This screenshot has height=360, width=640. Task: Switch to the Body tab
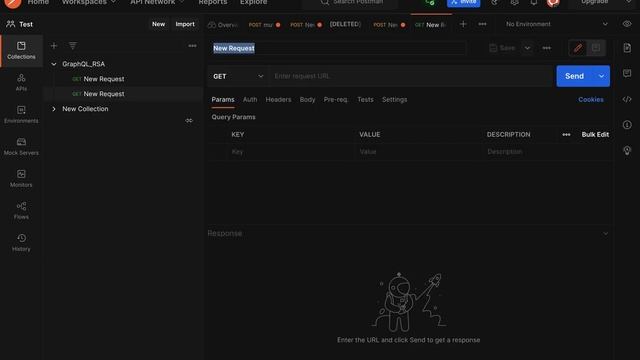307,100
